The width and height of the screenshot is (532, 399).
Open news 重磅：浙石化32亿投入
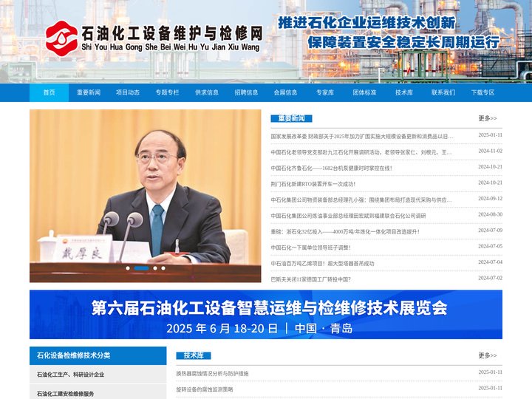(x=345, y=232)
